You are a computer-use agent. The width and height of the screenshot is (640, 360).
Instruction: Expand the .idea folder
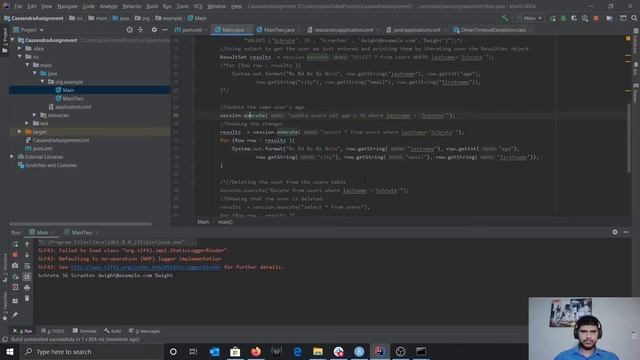tap(20, 48)
